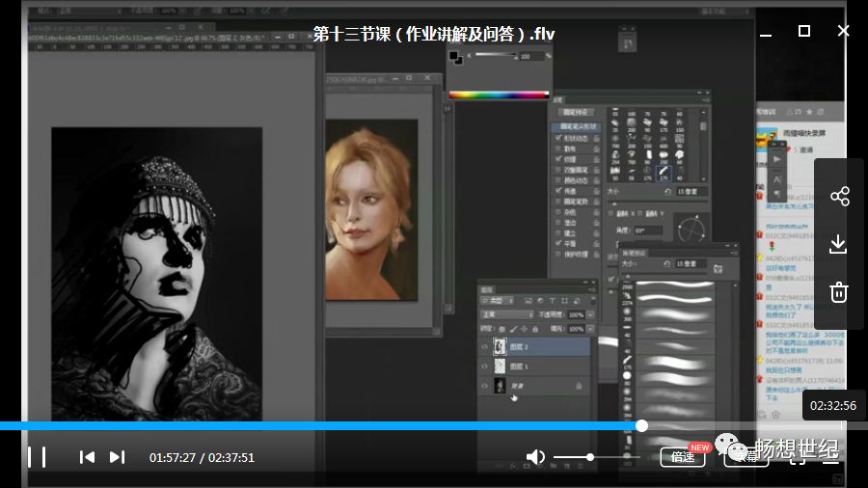The height and width of the screenshot is (488, 868).
Task: Click the lock icon beside 纹理
Action: [596, 159]
